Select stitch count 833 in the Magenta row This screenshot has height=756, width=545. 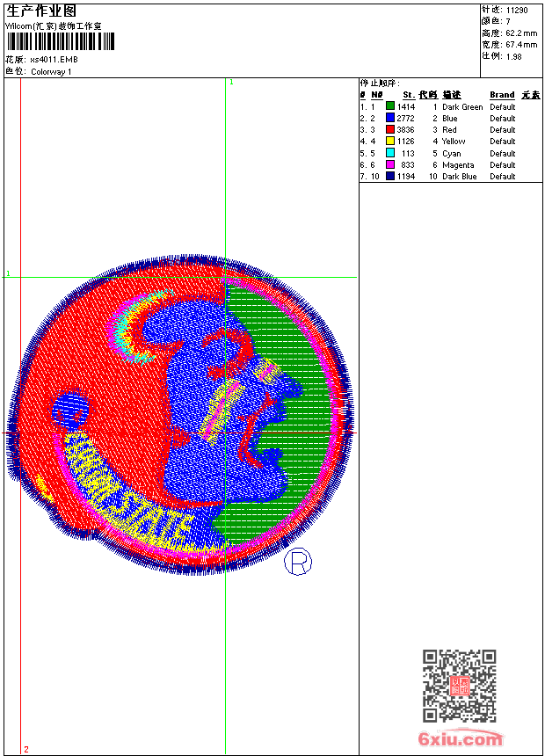[408, 165]
